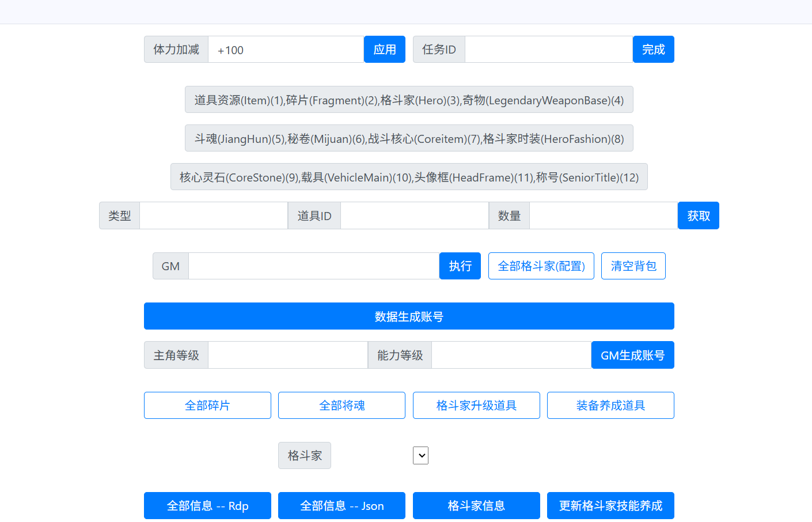Click the 任务ID input field
This screenshot has width=812, height=522.
pyautogui.click(x=548, y=49)
